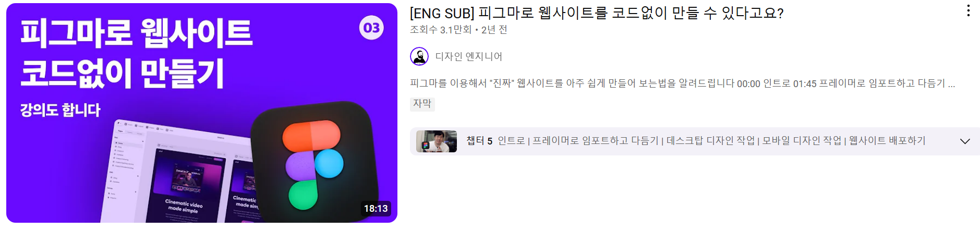Open the 디자인 엔지니어 channel name link
Viewport: 980px width, 229px height.
(468, 56)
